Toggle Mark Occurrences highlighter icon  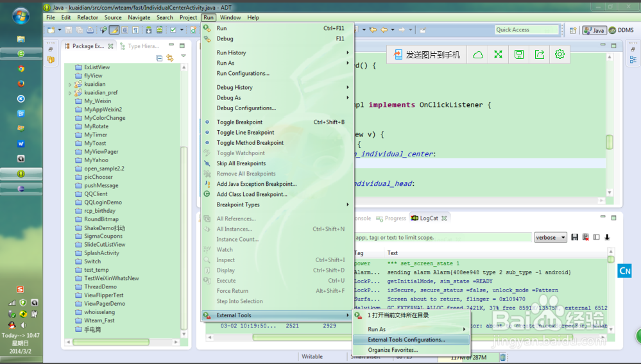(114, 29)
